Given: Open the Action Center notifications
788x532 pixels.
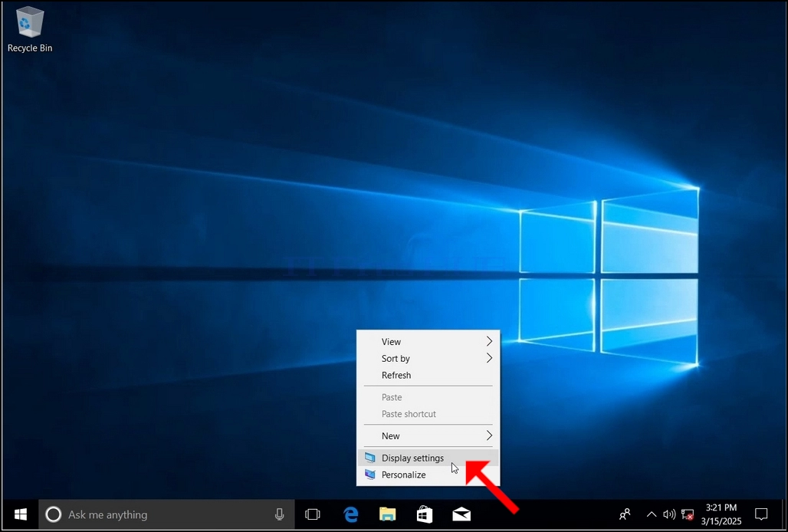Looking at the screenshot, I should pyautogui.click(x=761, y=514).
